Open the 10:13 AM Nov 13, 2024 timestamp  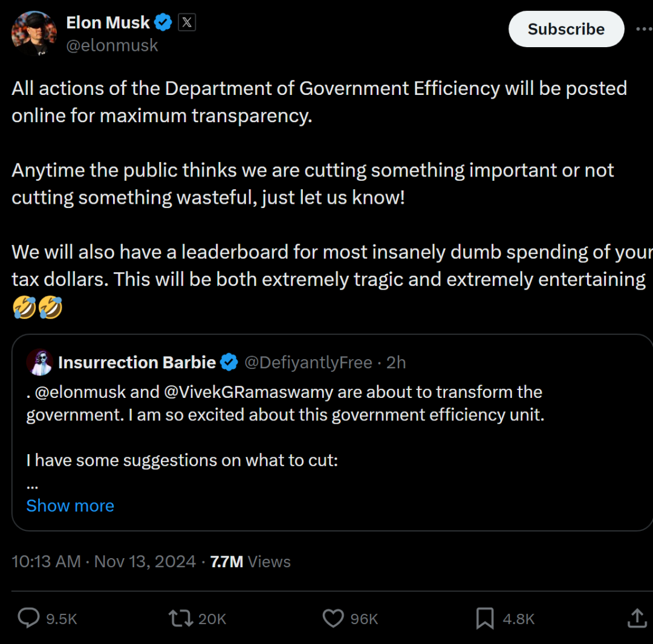pyautogui.click(x=104, y=562)
